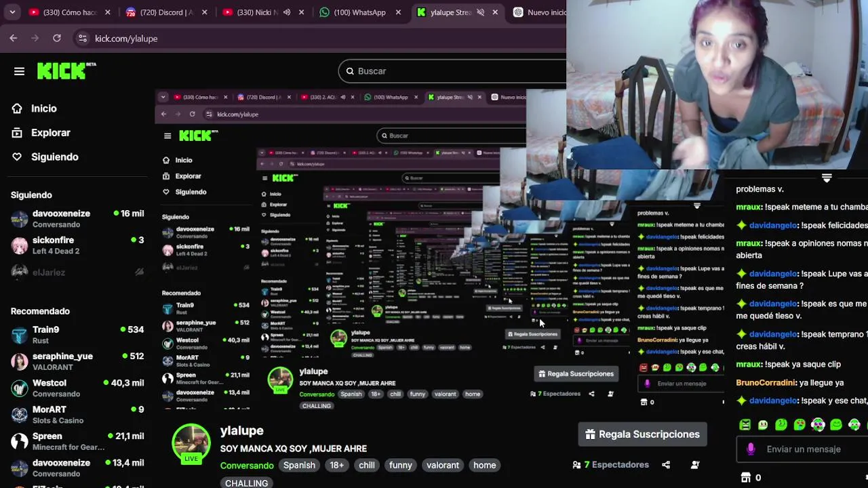Image resolution: width=868 pixels, height=488 pixels.
Task: Open Westcol channel in Recomendado
Action: click(77, 388)
